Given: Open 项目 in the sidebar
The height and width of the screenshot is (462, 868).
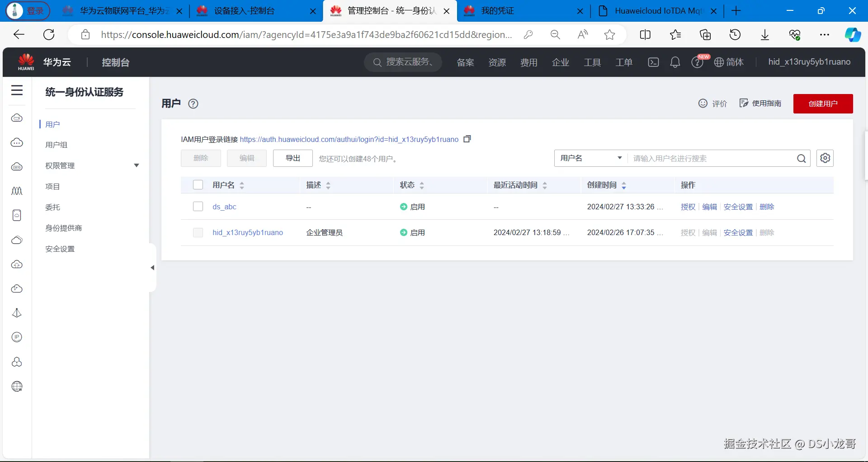Looking at the screenshot, I should coord(52,186).
